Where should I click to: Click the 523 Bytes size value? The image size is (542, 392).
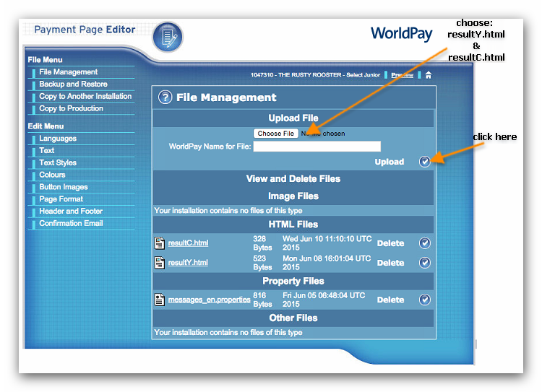262,263
